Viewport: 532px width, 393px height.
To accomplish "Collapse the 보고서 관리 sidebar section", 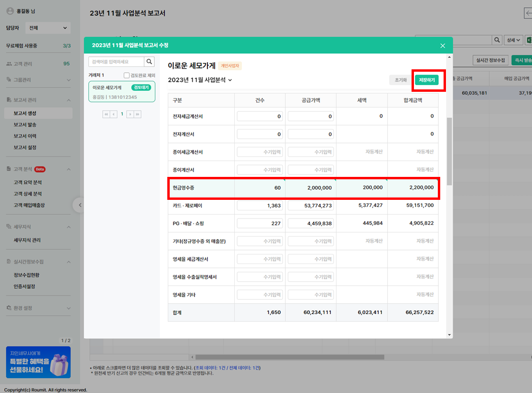I will [68, 100].
